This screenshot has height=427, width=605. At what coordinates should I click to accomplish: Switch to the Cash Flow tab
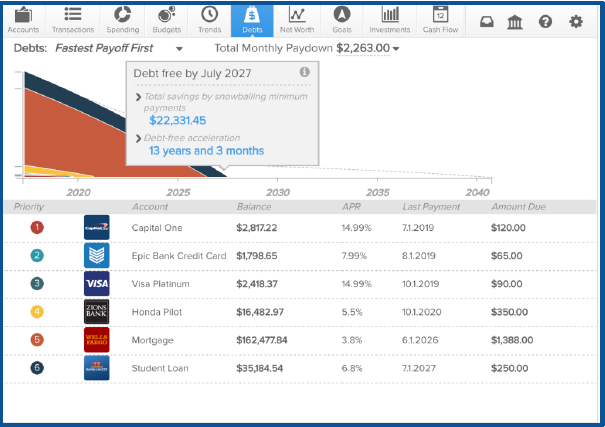[440, 21]
